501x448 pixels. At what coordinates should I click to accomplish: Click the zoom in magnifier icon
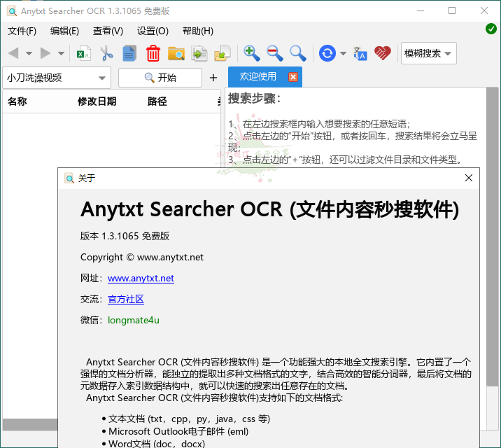[251, 53]
